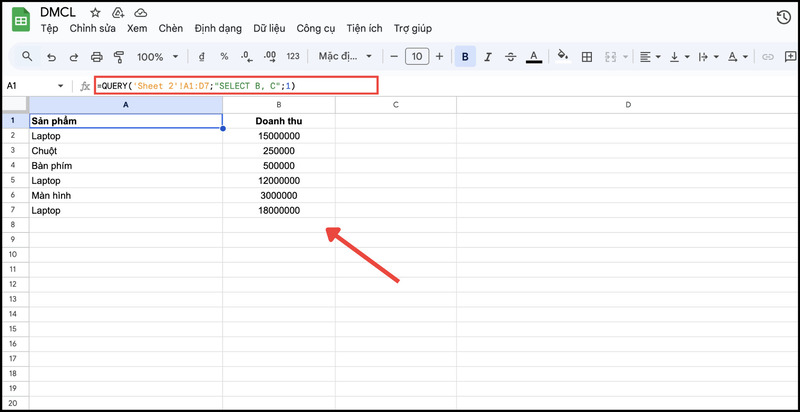
Task: Star the DMCL document
Action: [x=95, y=13]
